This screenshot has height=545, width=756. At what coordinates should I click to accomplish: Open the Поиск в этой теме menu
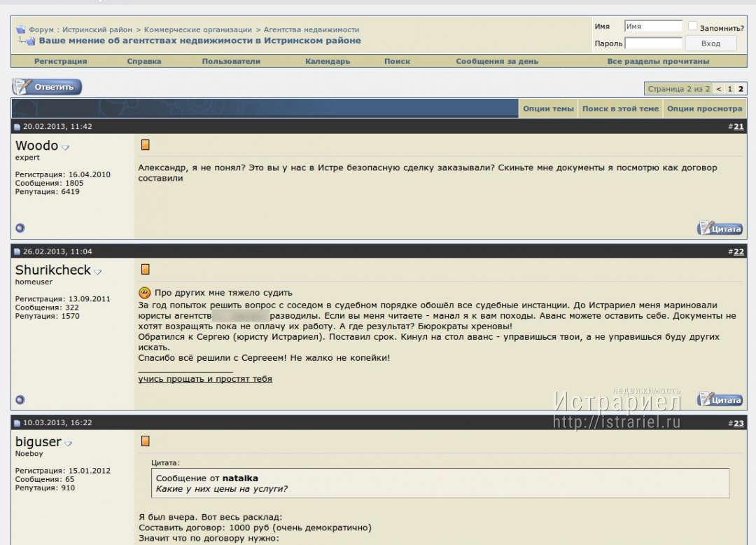coord(620,109)
